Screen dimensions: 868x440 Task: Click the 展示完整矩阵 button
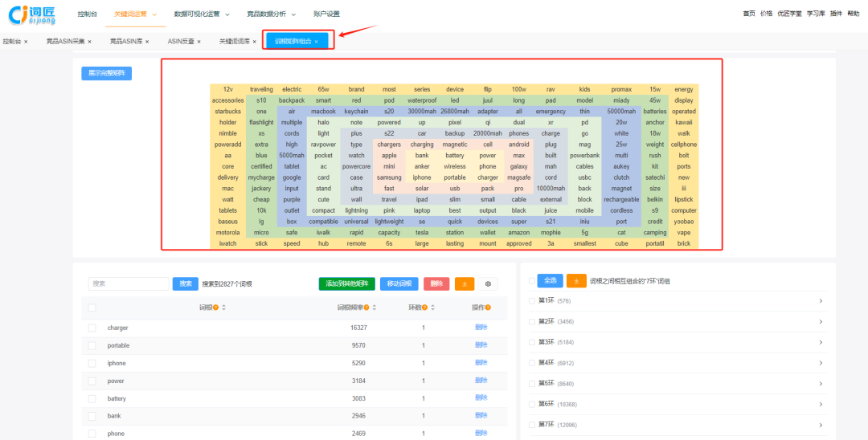106,74
